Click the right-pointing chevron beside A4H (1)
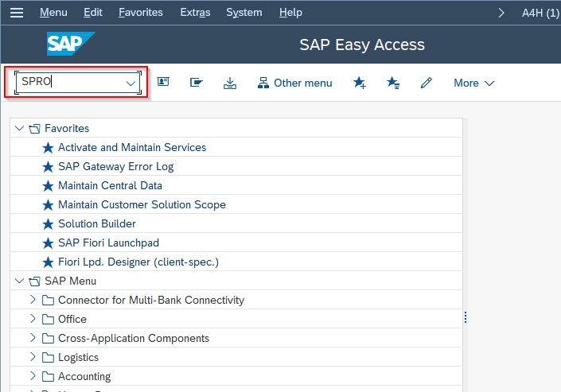 pyautogui.click(x=501, y=14)
